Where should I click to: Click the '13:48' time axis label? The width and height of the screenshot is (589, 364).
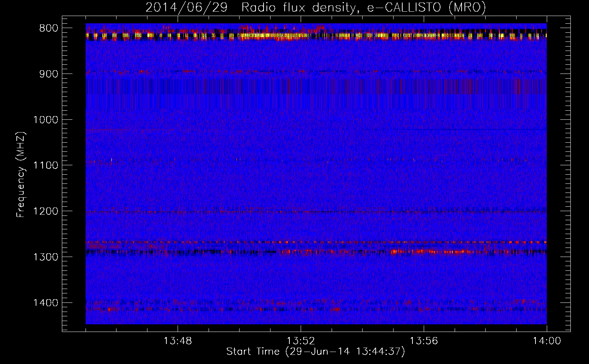click(x=178, y=341)
